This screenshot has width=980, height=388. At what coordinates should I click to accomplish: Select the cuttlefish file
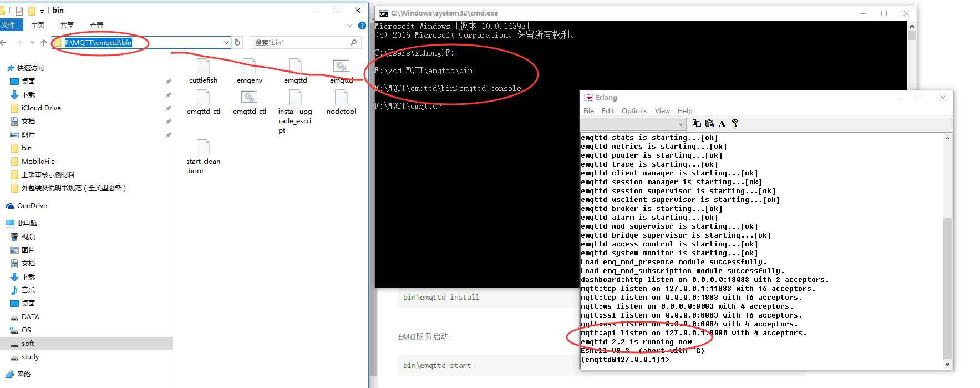(x=203, y=71)
